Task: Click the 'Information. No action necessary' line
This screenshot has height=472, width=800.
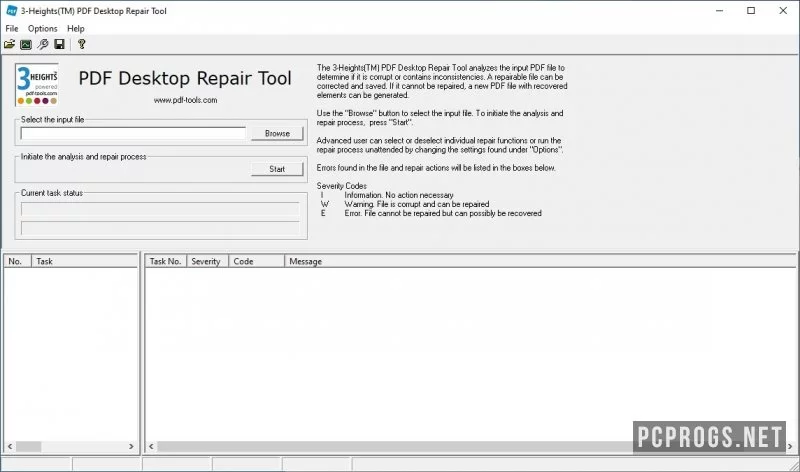Action: (x=398, y=195)
